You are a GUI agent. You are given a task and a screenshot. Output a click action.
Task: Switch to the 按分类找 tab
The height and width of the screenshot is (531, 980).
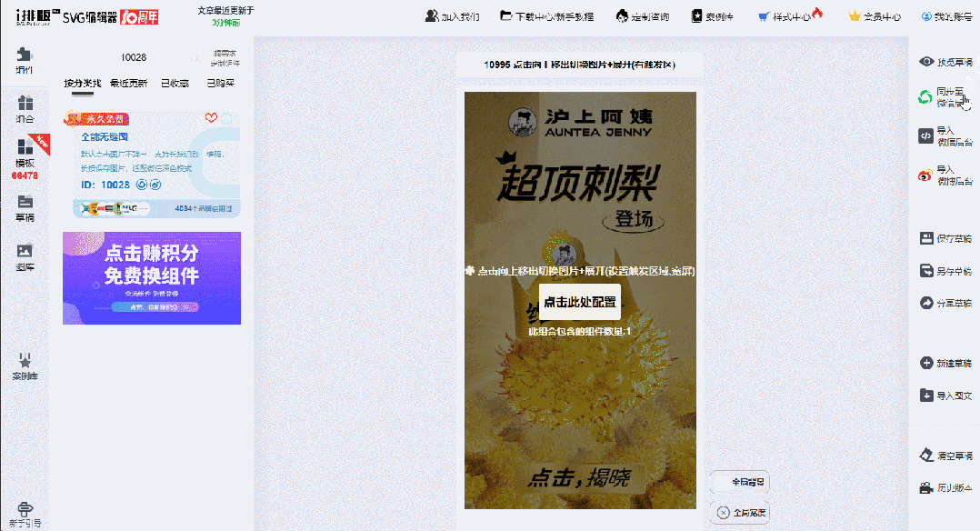click(x=83, y=83)
